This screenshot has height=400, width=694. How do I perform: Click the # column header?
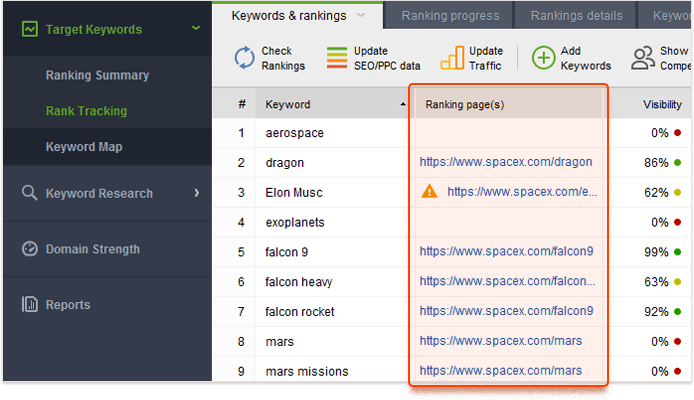(x=242, y=105)
